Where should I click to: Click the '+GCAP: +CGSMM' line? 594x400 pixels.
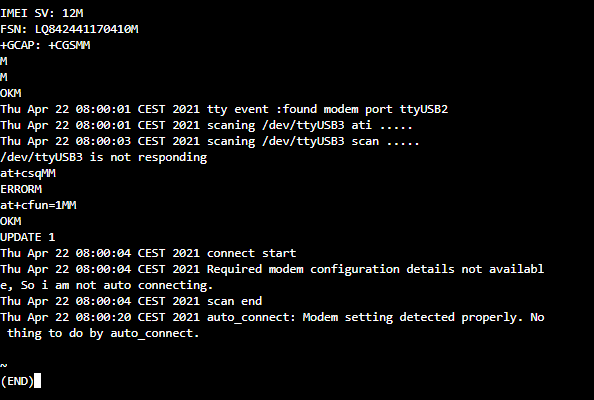coord(45,45)
